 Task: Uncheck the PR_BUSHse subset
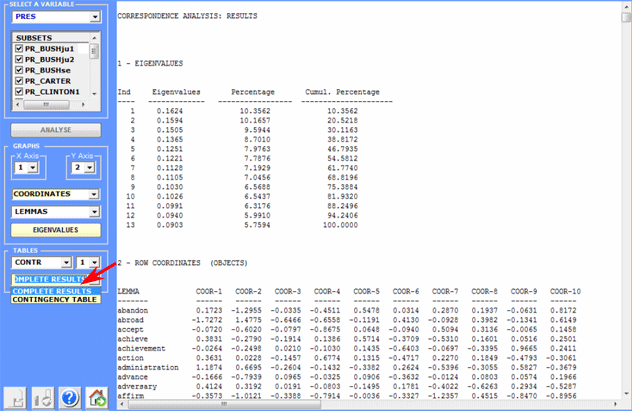tap(19, 70)
